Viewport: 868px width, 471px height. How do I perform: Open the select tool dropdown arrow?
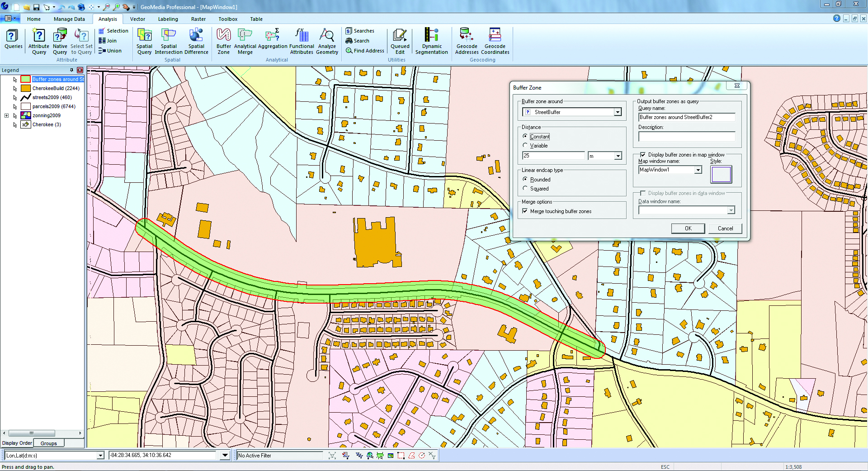53,7
